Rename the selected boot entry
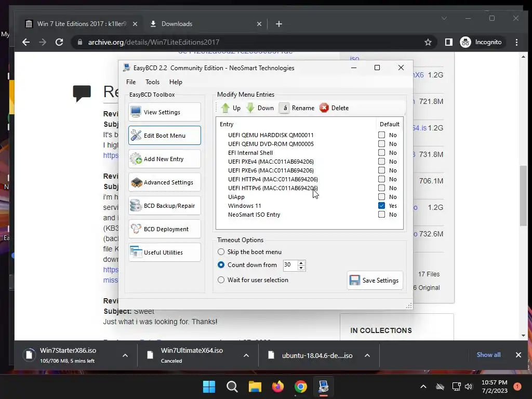Image resolution: width=532 pixels, height=399 pixels. (297, 108)
